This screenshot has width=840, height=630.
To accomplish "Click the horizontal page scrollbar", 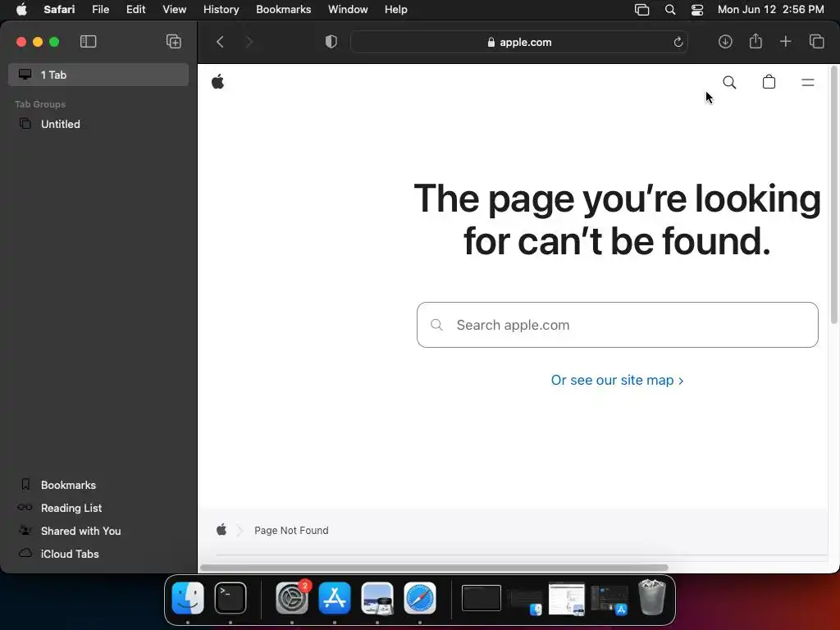I will (435, 568).
